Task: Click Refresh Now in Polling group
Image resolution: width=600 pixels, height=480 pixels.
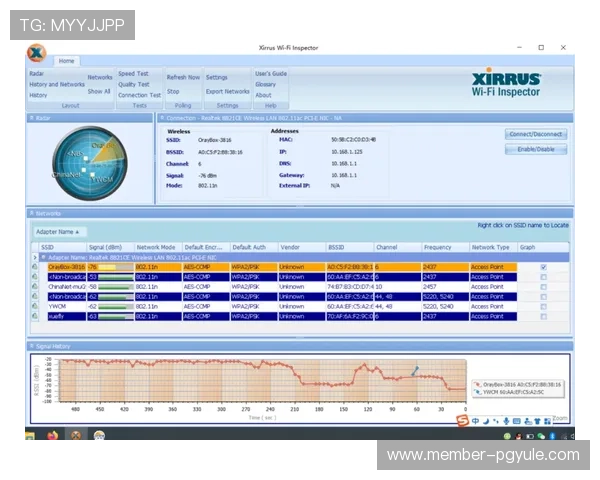Action: [x=183, y=77]
